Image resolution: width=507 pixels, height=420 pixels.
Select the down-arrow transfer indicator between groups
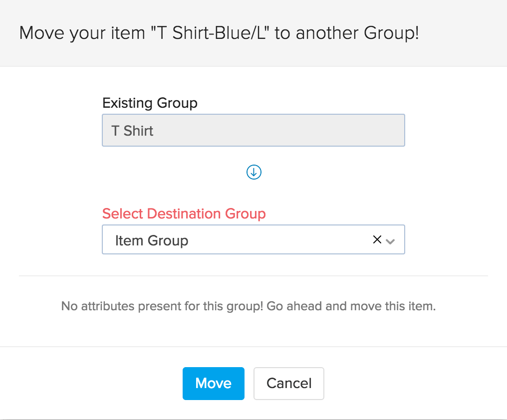click(253, 172)
